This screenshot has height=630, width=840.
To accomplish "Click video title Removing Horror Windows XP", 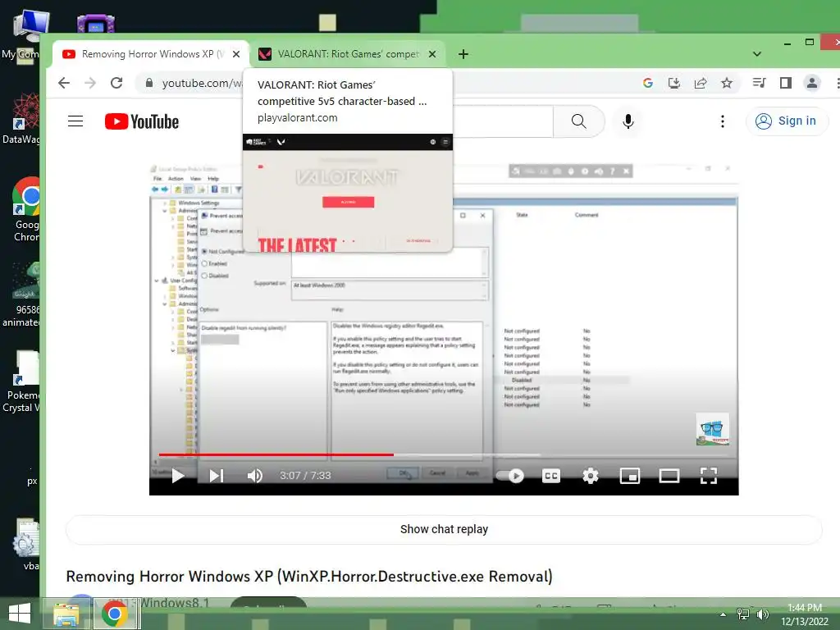I will click(309, 577).
